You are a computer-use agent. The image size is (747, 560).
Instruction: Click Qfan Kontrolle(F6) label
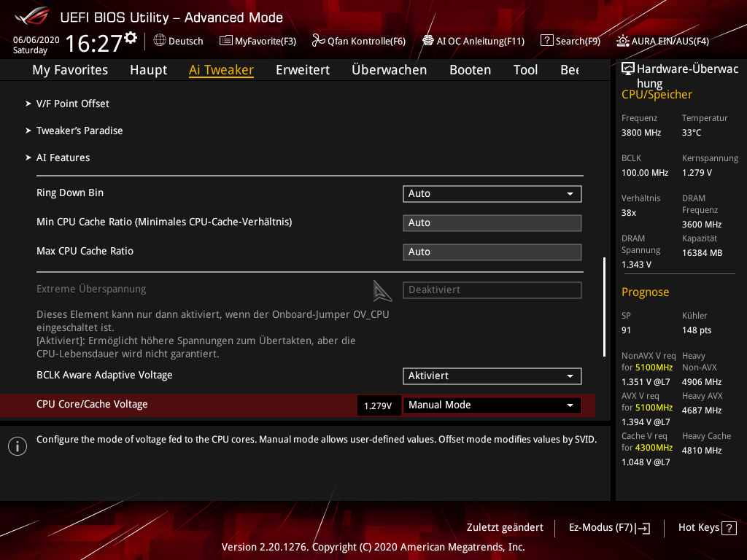click(x=366, y=41)
